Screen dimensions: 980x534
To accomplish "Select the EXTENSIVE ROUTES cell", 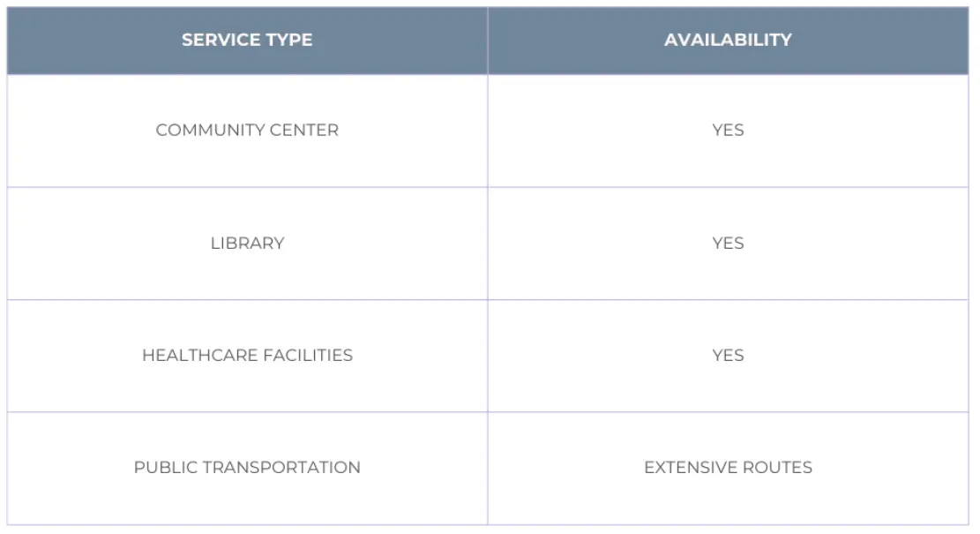I will tap(728, 467).
